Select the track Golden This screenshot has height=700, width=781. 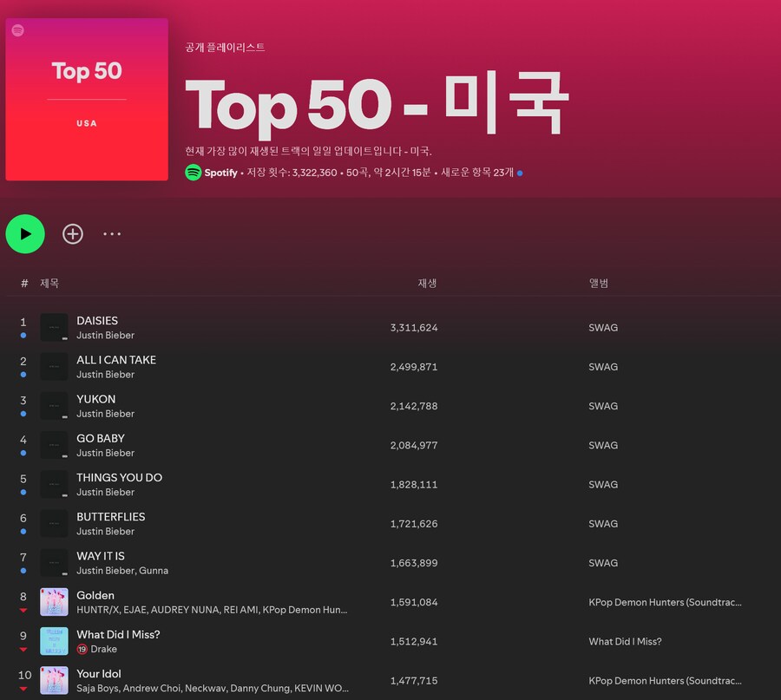(x=95, y=595)
